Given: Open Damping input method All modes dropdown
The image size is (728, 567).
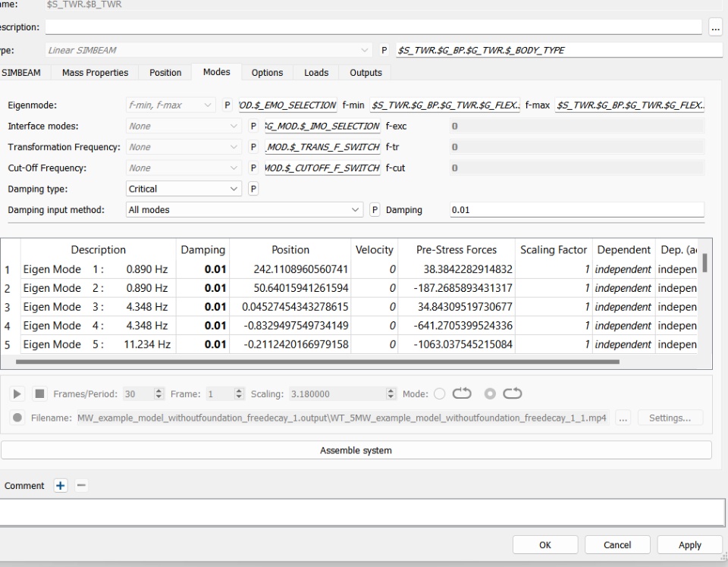Looking at the screenshot, I should (x=244, y=210).
